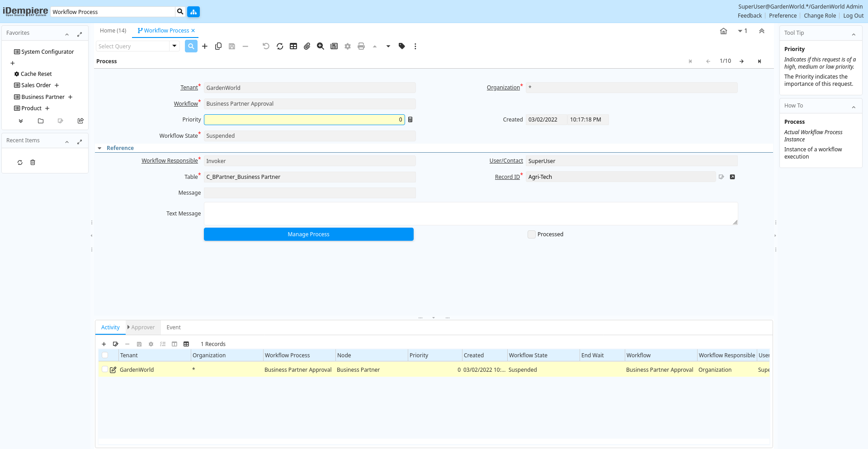
Task: Click the Manage Process button
Action: tap(308, 234)
